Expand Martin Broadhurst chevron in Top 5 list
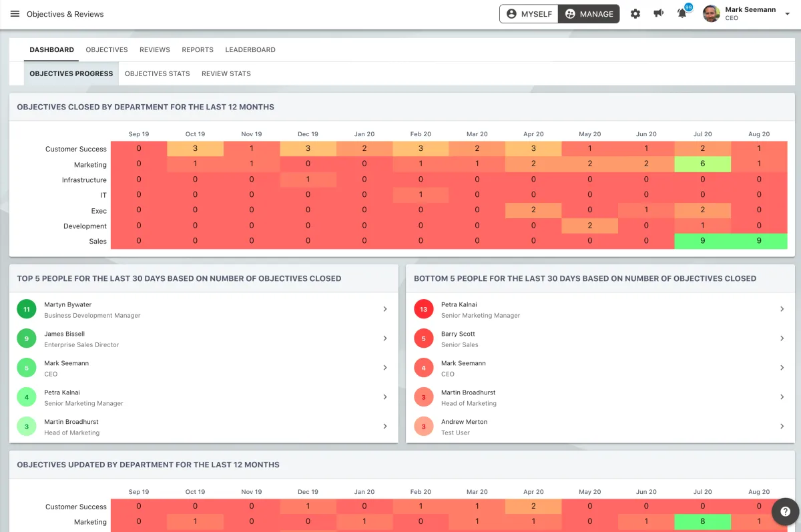This screenshot has height=532, width=801. click(x=385, y=427)
